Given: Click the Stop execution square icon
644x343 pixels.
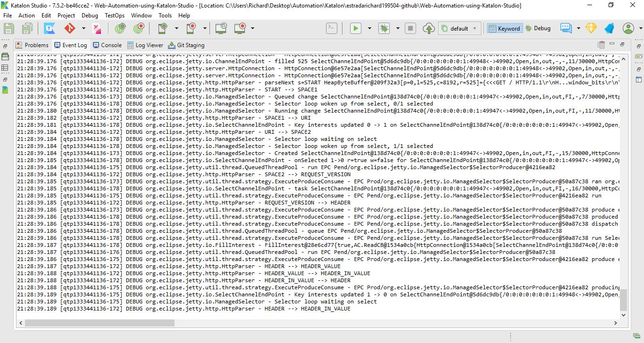Looking at the screenshot, I should click(410, 28).
